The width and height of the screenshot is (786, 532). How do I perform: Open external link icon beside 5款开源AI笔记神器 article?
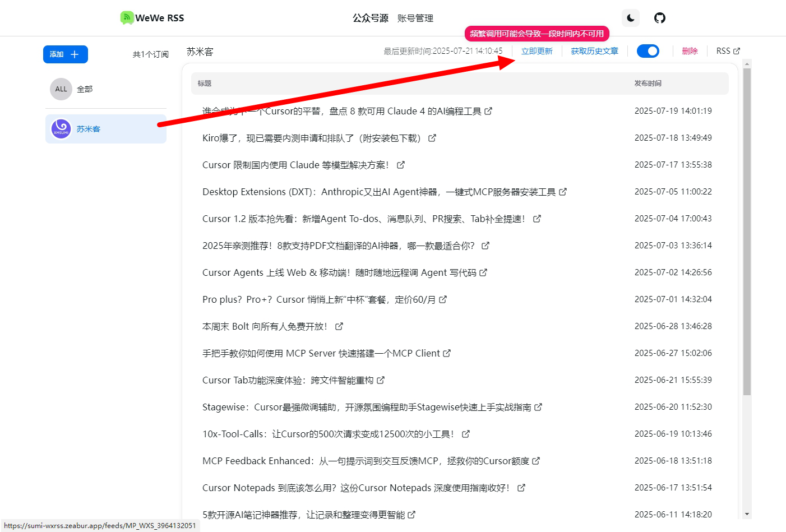(x=412, y=515)
